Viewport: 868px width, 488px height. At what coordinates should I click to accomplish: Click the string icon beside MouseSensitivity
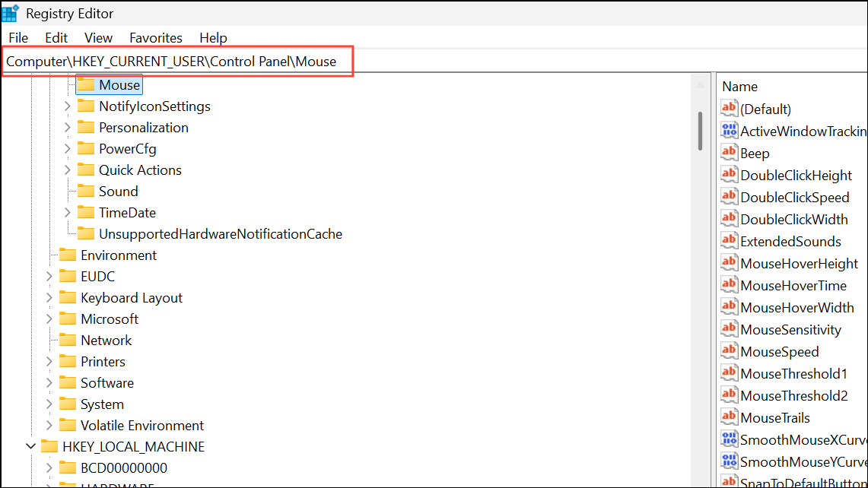[x=729, y=329]
